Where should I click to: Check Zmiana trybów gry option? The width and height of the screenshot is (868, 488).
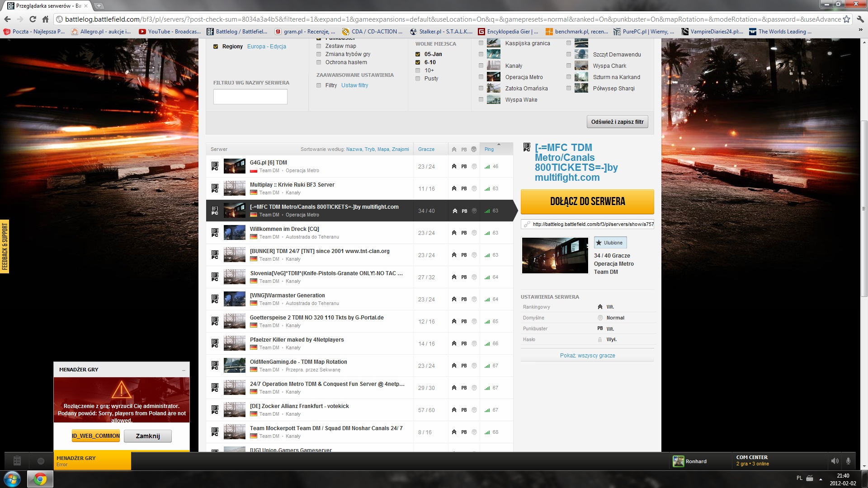[319, 54]
